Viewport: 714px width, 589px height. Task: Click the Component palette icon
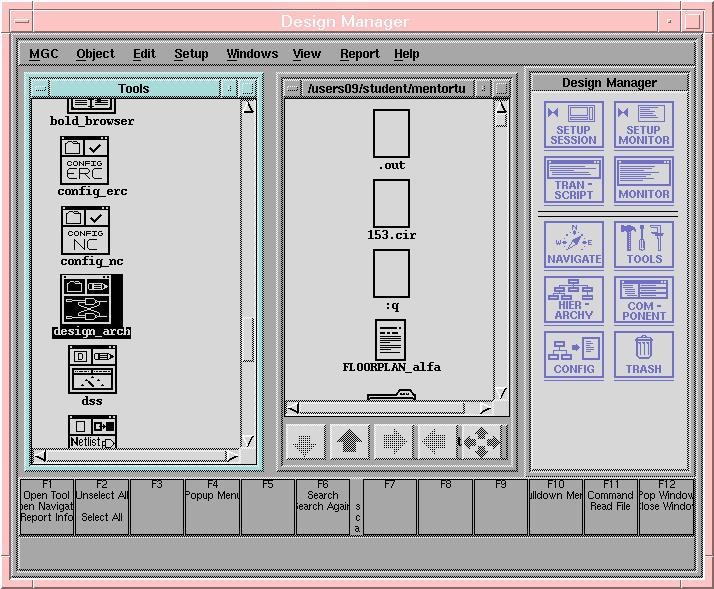[643, 299]
